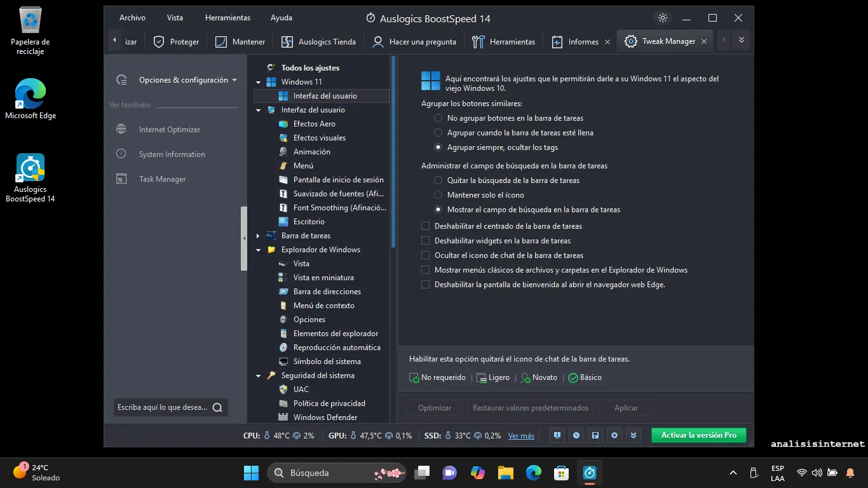Open settings gear icon in status bar
Viewport: 868px width, 488px height.
[614, 435]
